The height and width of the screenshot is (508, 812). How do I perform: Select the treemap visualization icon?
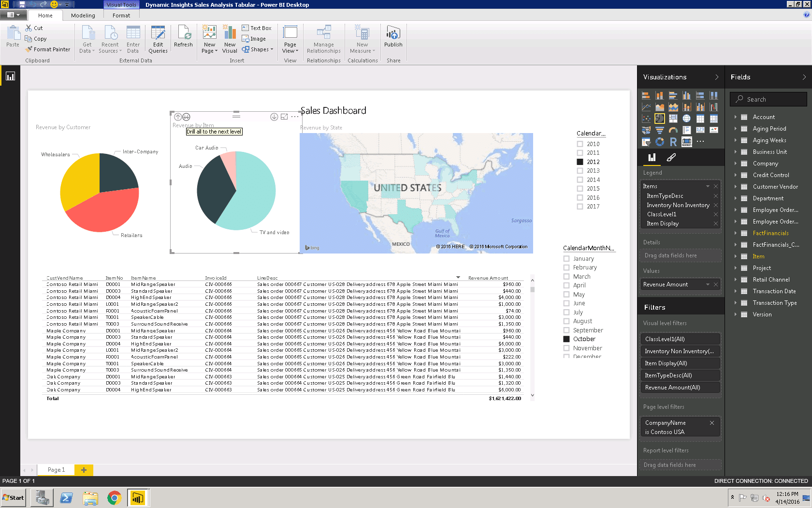(673, 118)
